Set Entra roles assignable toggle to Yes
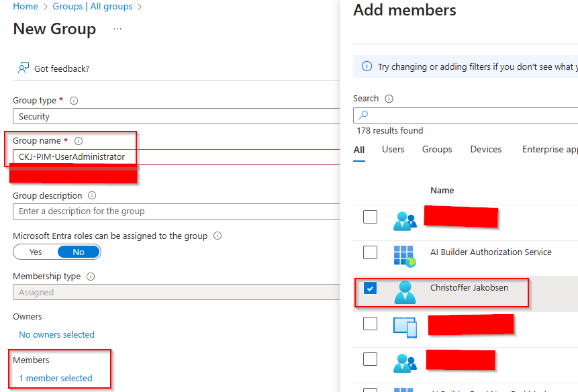 [x=36, y=252]
